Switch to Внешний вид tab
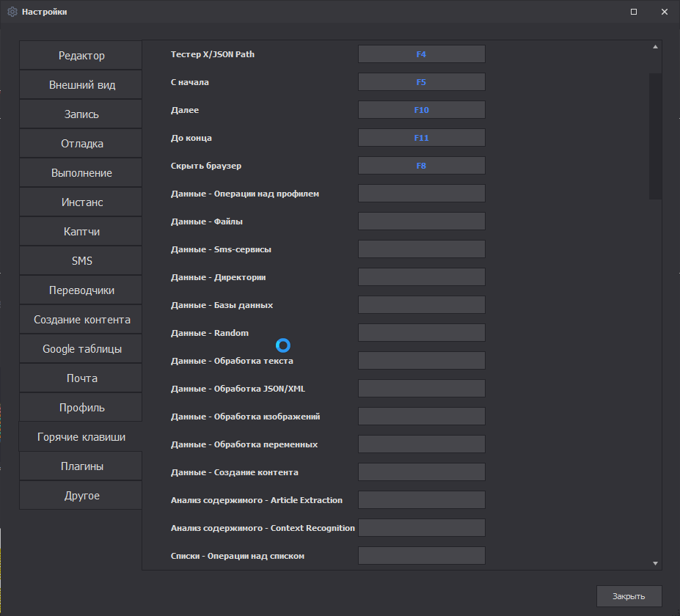The image size is (680, 616). pos(81,85)
